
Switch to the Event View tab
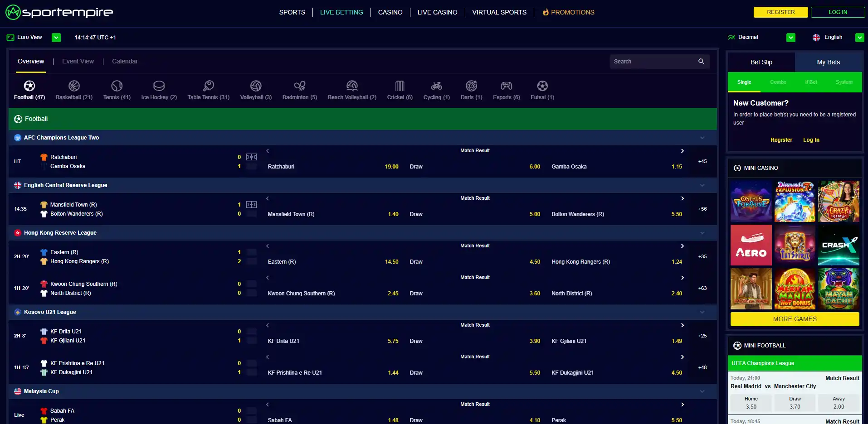pyautogui.click(x=78, y=62)
